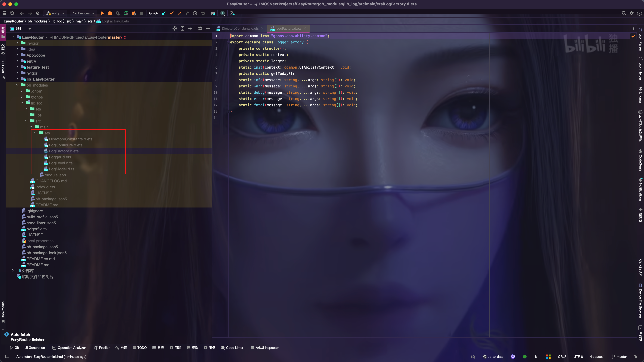The image size is (644, 362).
Task: Click the 4 spaces indent widget
Action: coord(597,356)
